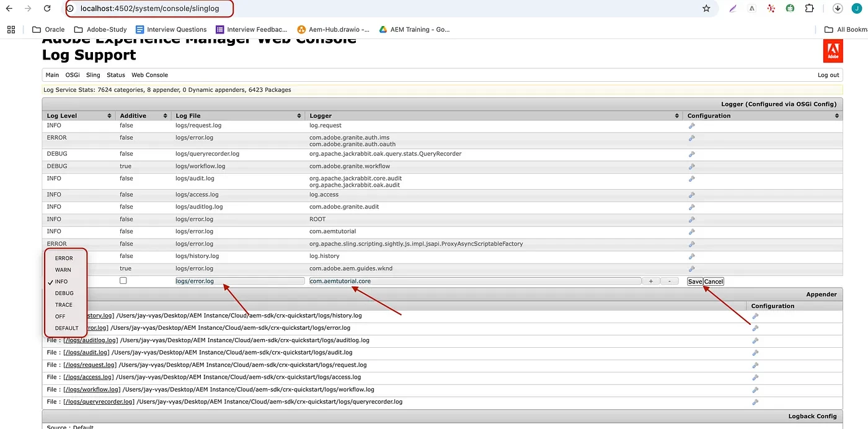Set the log level to OFF
This screenshot has width=868, height=429.
tap(60, 316)
